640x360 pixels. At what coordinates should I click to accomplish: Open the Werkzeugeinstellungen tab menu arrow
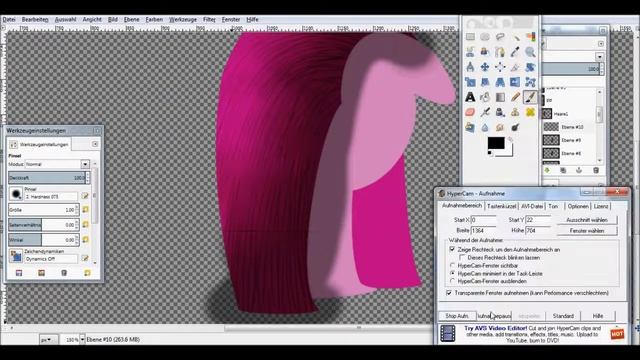(x=95, y=144)
